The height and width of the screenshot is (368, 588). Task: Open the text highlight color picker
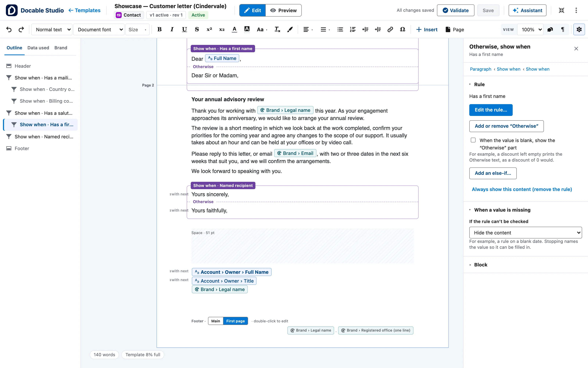pos(247,29)
